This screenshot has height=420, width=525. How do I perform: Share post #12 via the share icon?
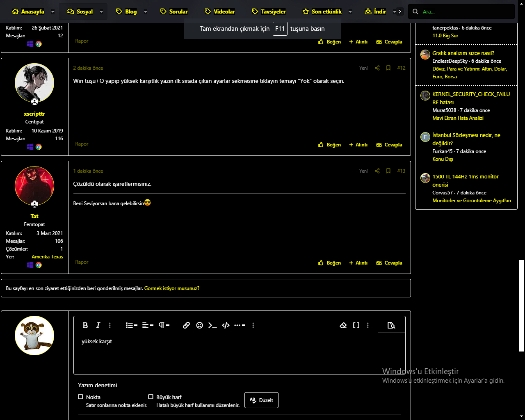click(377, 68)
